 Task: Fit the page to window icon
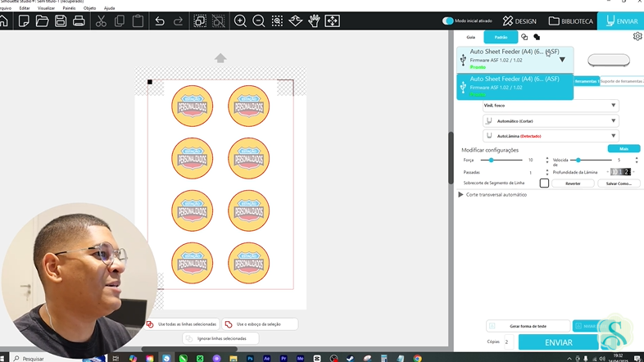333,21
